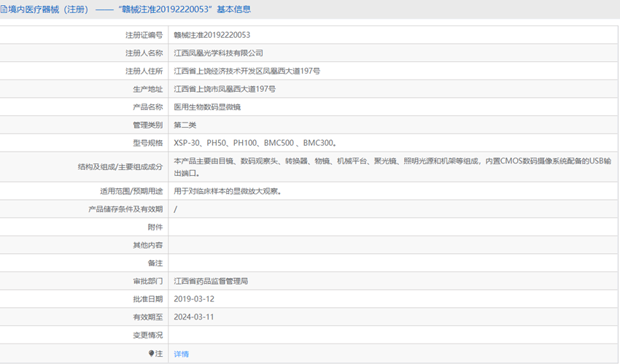The height and width of the screenshot is (364, 620).
Task: Click the 批准日期 label
Action: tap(148, 299)
